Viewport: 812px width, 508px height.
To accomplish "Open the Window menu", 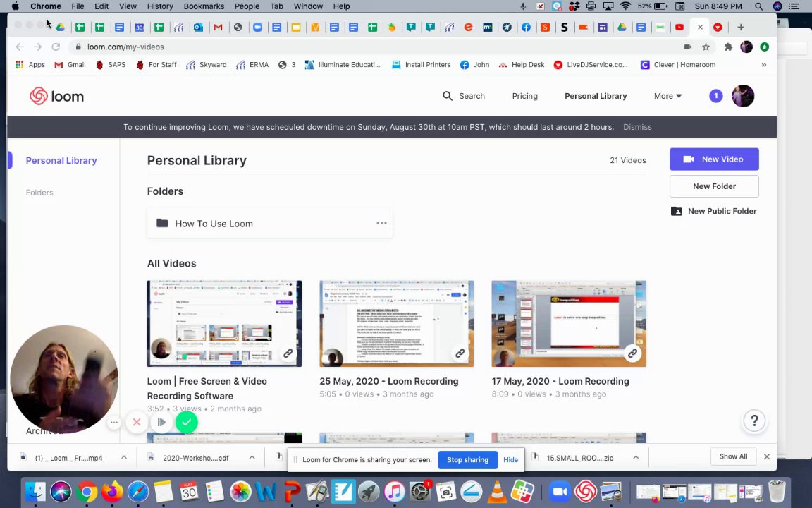I will [308, 6].
